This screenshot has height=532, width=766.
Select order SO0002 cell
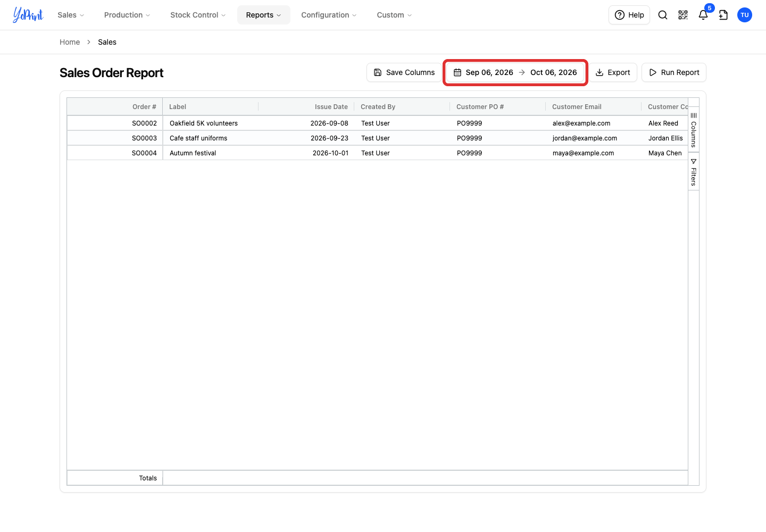click(x=115, y=123)
